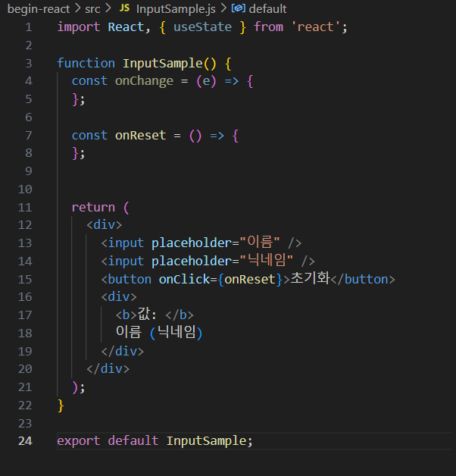Click line number 1 in the gutter
456x476 pixels.
(29, 27)
